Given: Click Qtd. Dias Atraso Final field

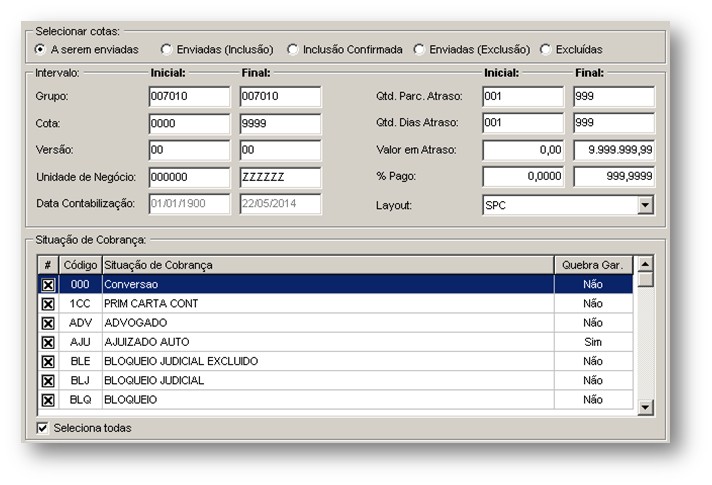Looking at the screenshot, I should 614,123.
